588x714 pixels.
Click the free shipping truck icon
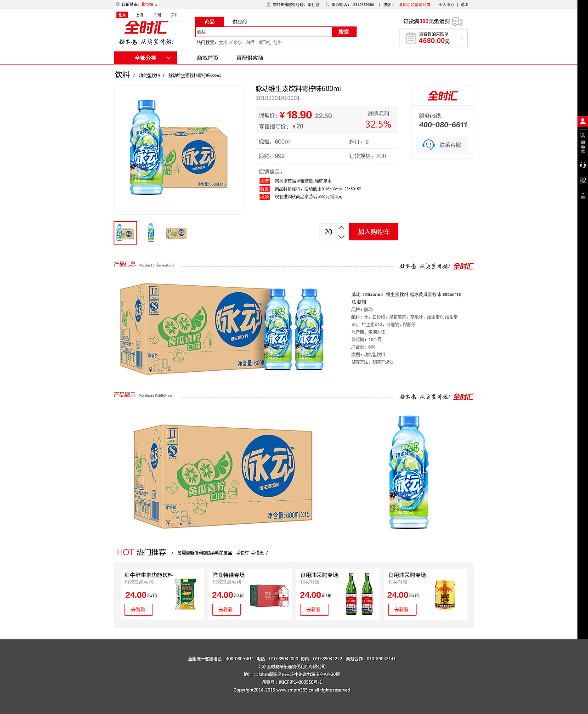click(458, 22)
